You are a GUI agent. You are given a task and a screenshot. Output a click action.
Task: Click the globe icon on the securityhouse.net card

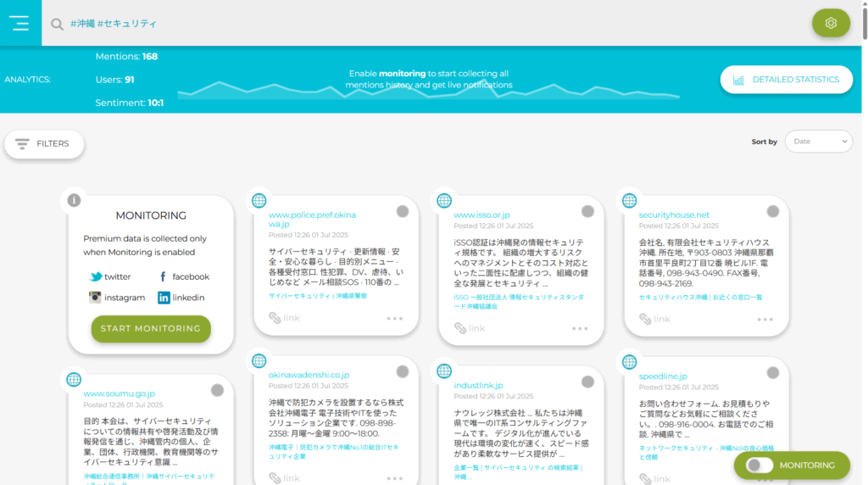(630, 200)
